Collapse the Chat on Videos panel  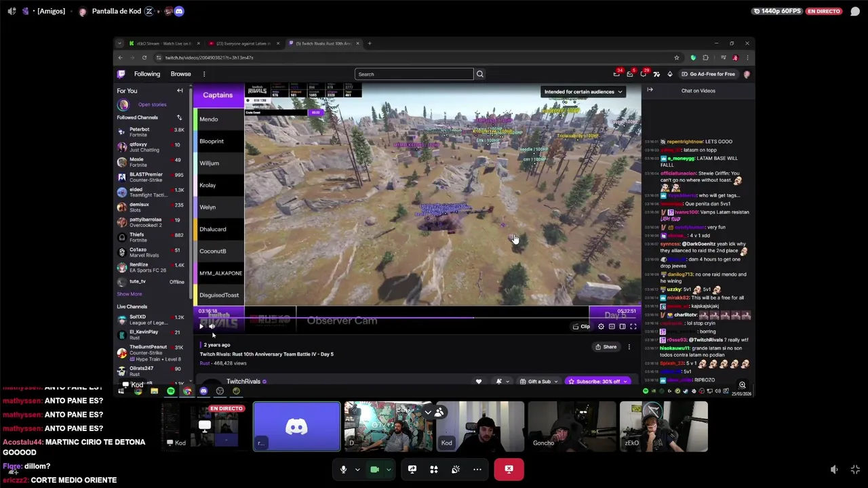[x=650, y=90]
